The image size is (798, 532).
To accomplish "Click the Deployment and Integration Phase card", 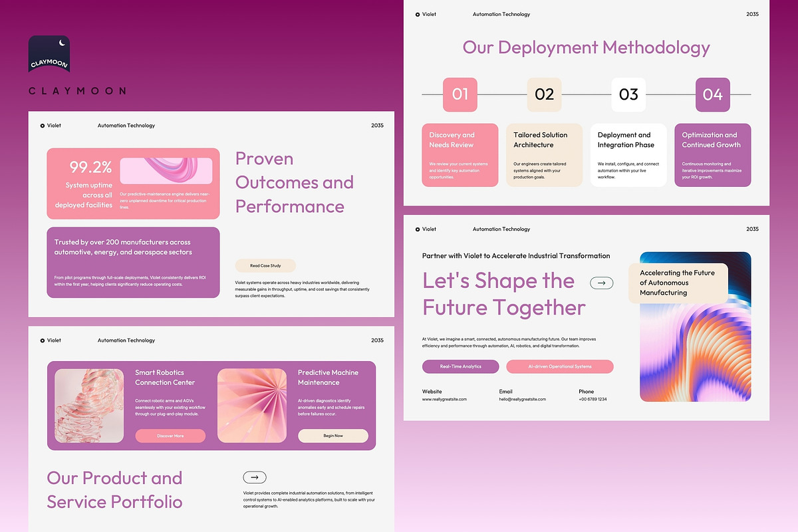I will coord(628,155).
